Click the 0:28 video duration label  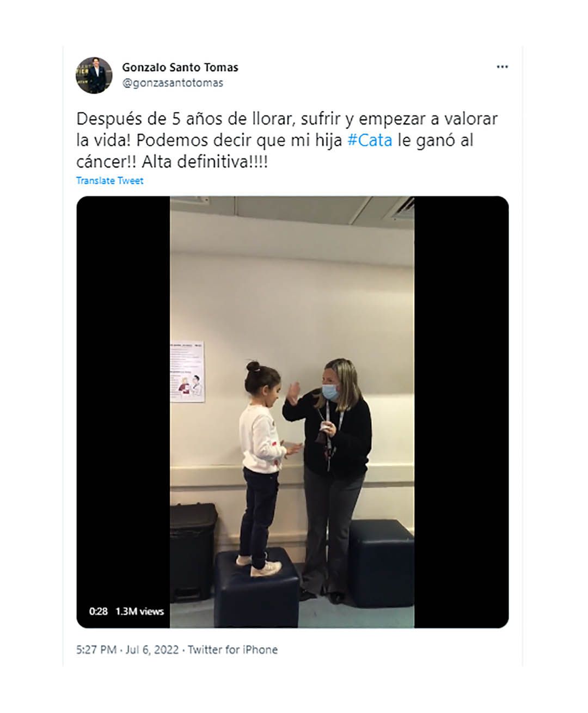(x=99, y=612)
